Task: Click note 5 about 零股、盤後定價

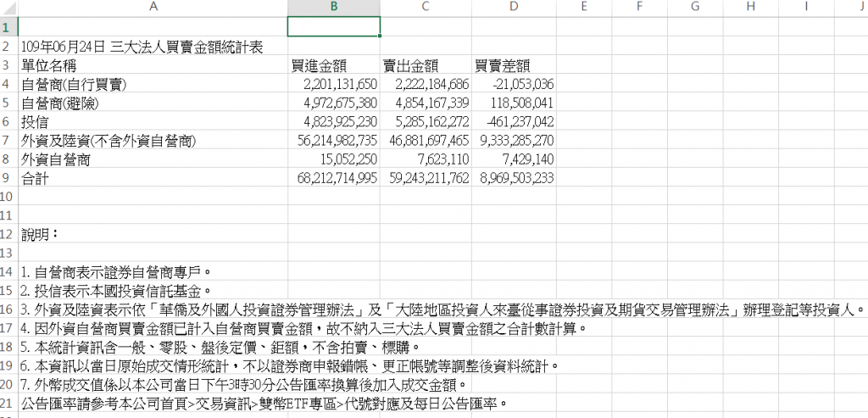Action: pos(221,347)
